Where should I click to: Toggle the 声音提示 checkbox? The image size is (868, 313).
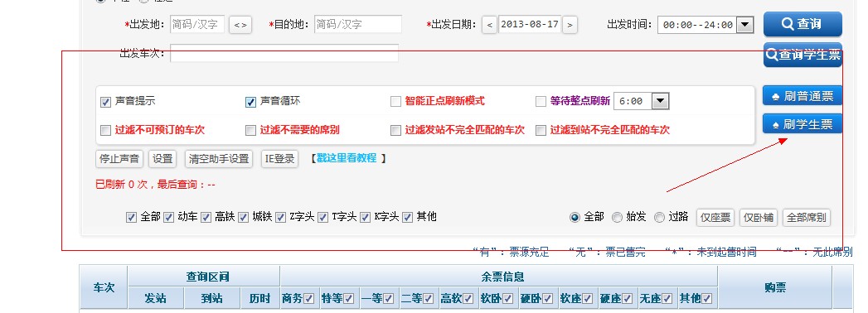(x=106, y=102)
